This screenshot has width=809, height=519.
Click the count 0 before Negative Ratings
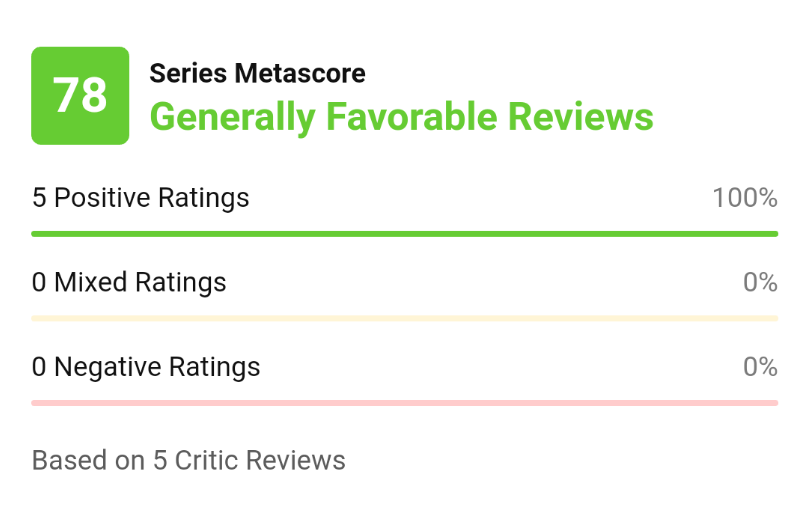click(x=39, y=368)
